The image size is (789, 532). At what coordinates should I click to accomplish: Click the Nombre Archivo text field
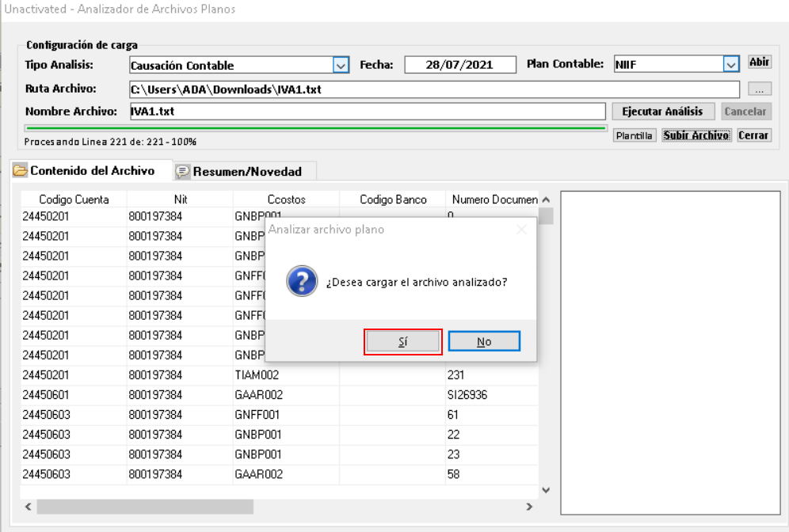(x=367, y=112)
